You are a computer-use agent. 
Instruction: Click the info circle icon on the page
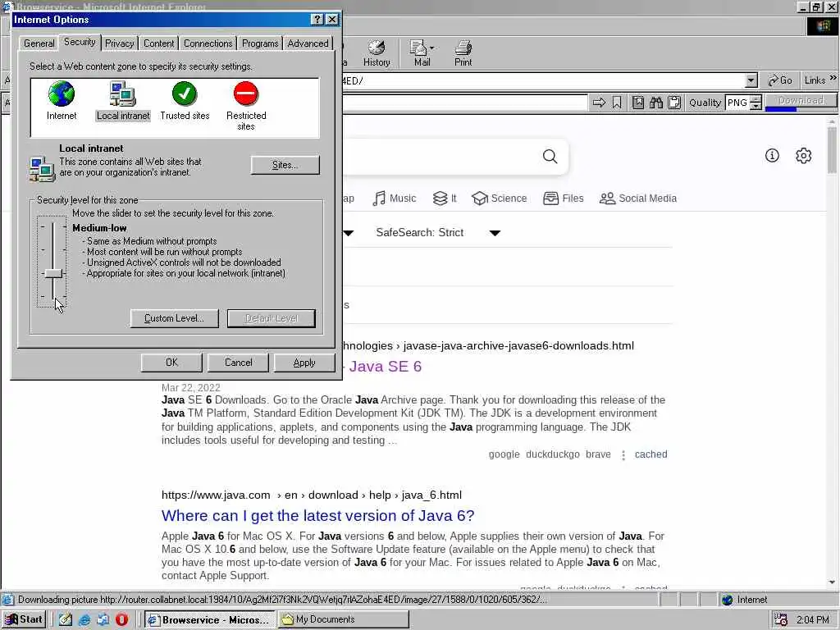click(x=772, y=155)
